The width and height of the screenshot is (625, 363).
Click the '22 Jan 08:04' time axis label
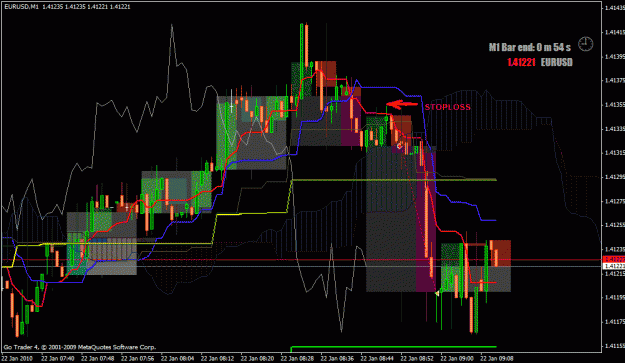(x=177, y=358)
